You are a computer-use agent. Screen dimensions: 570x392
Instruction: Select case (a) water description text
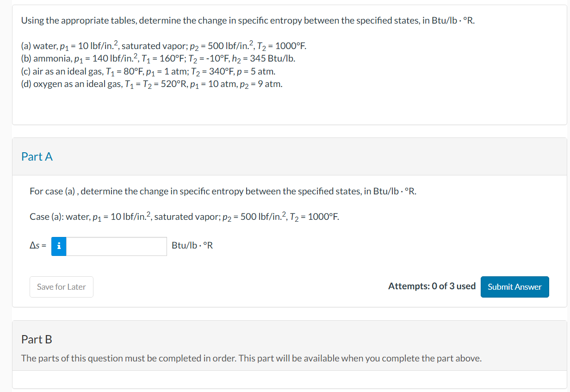pos(184,216)
